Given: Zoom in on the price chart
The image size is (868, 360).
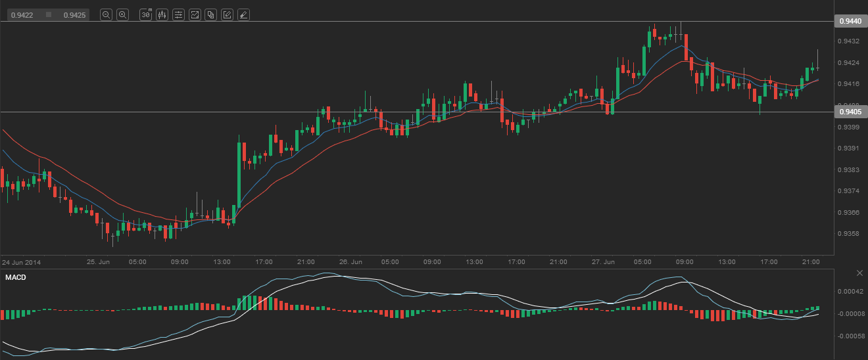Looking at the screenshot, I should (x=122, y=14).
